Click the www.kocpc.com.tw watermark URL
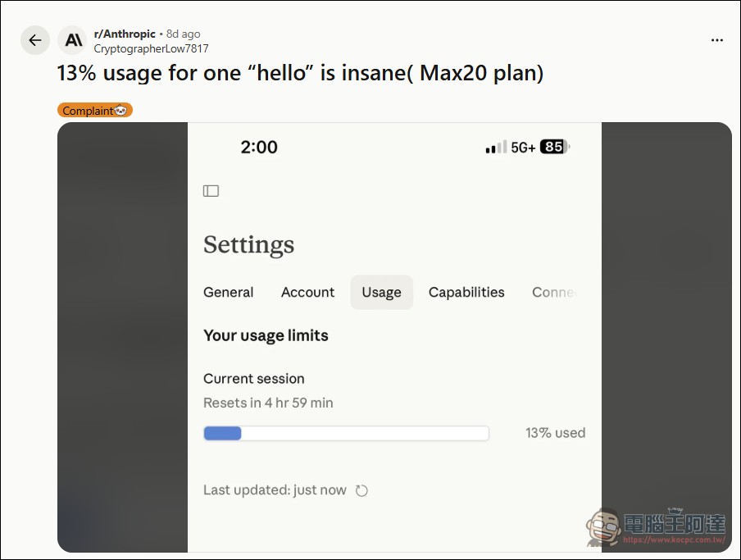Screen dimensions: 741x560 tap(674, 541)
